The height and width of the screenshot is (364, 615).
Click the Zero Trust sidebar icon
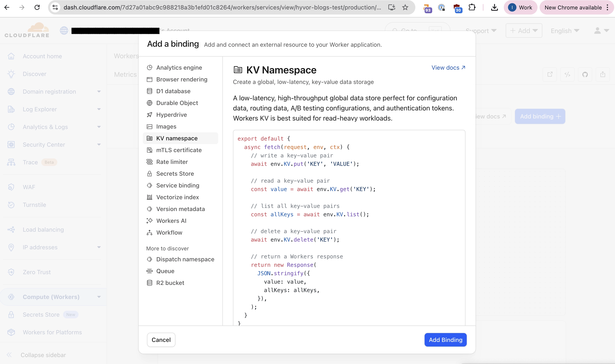point(11,272)
